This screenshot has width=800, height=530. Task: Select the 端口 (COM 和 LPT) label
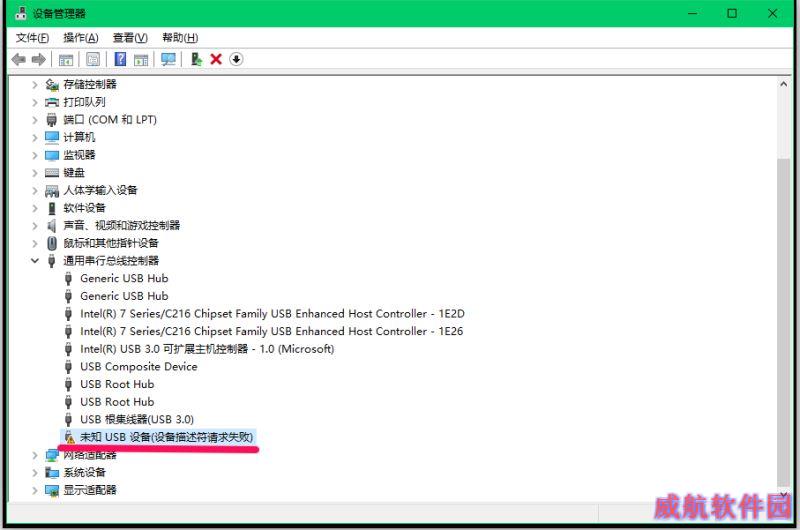click(110, 120)
